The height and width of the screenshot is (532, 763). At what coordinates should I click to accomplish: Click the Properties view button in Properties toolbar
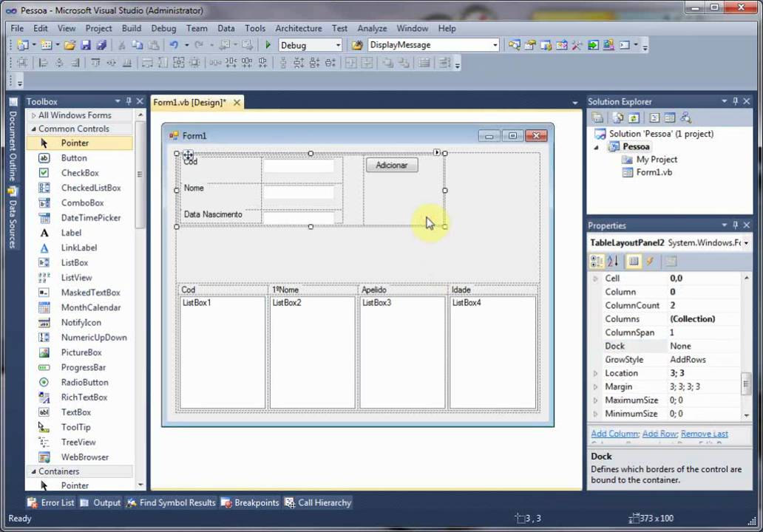tap(634, 261)
